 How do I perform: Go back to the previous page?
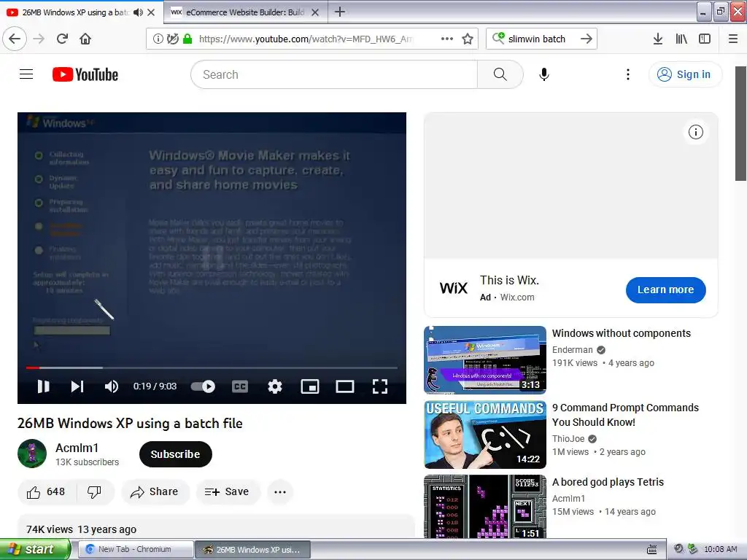coord(15,39)
